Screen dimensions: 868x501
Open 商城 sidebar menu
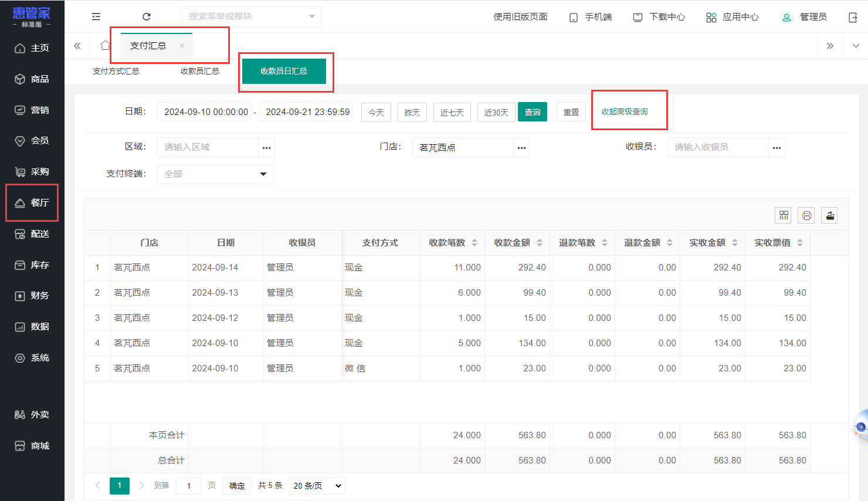[32, 446]
